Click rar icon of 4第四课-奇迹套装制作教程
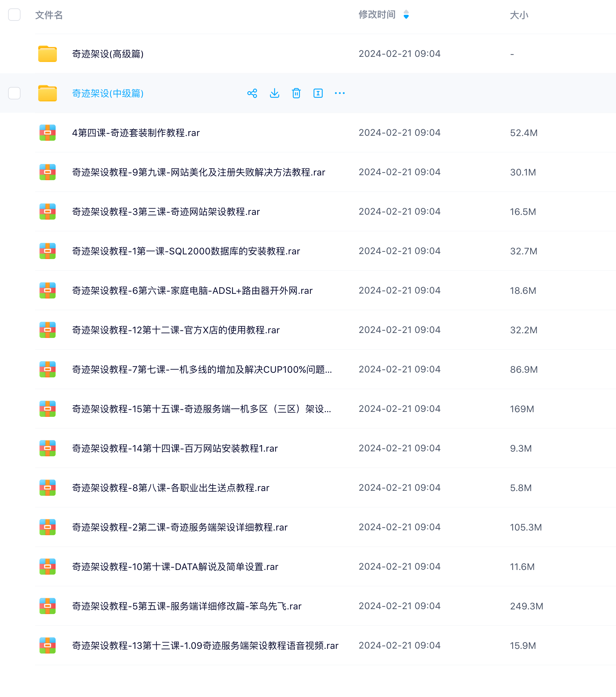Image resolution: width=616 pixels, height=697 pixels. (x=48, y=133)
